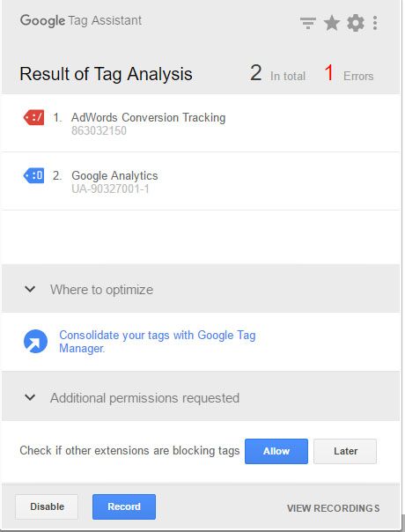The image size is (405, 532).
Task: Click the star favorite icon
Action: (331, 23)
